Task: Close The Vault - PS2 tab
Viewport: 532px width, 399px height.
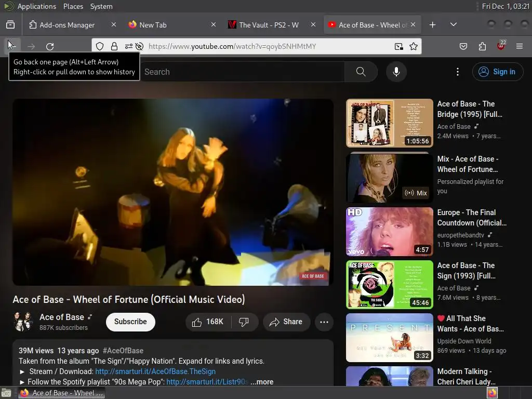Action: tap(313, 25)
